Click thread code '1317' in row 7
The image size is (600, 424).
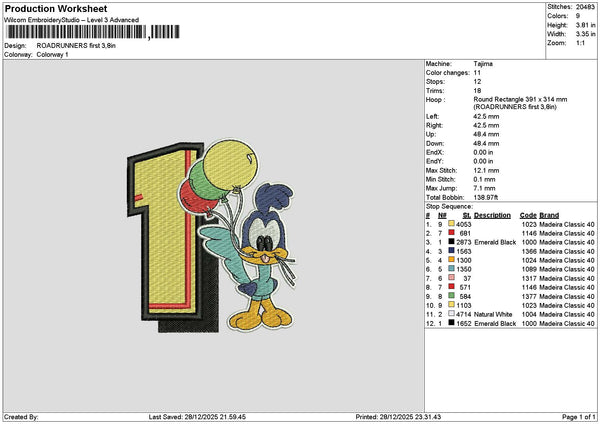[x=529, y=278]
